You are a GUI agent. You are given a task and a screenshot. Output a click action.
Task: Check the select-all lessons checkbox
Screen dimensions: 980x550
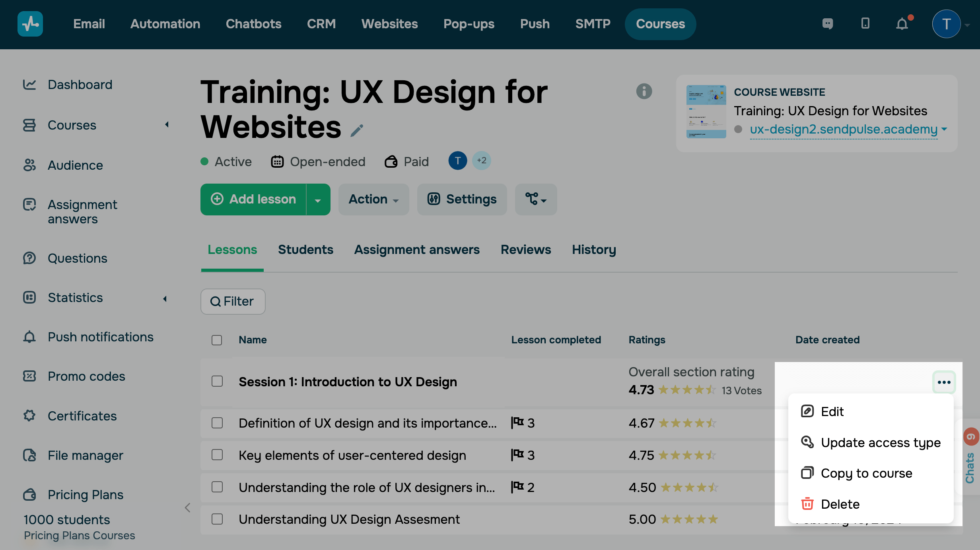tap(217, 340)
